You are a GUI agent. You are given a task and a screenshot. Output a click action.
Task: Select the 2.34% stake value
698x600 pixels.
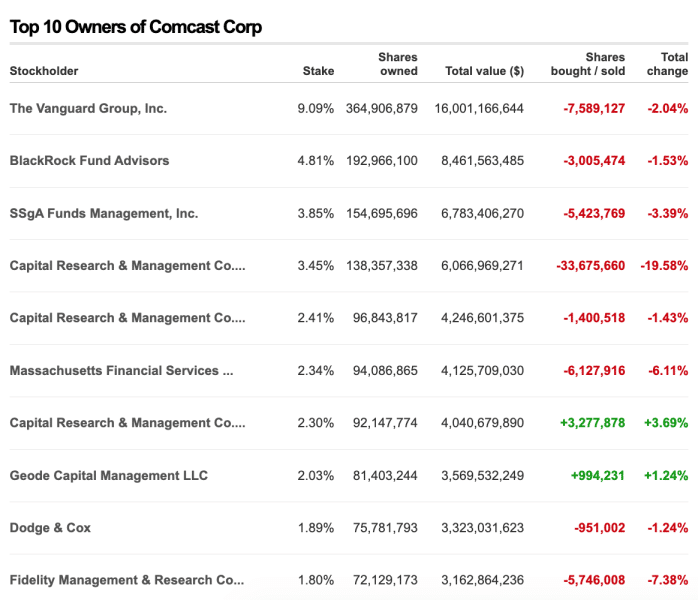tap(316, 370)
